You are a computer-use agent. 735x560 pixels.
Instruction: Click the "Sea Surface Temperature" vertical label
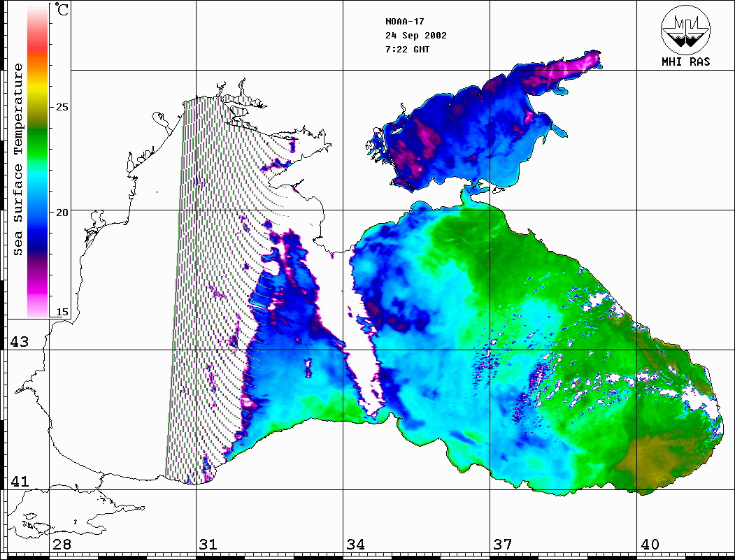[17, 159]
